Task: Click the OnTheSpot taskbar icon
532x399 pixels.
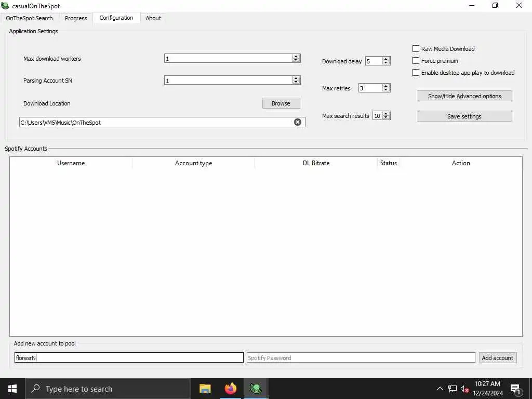Action: pos(256,389)
